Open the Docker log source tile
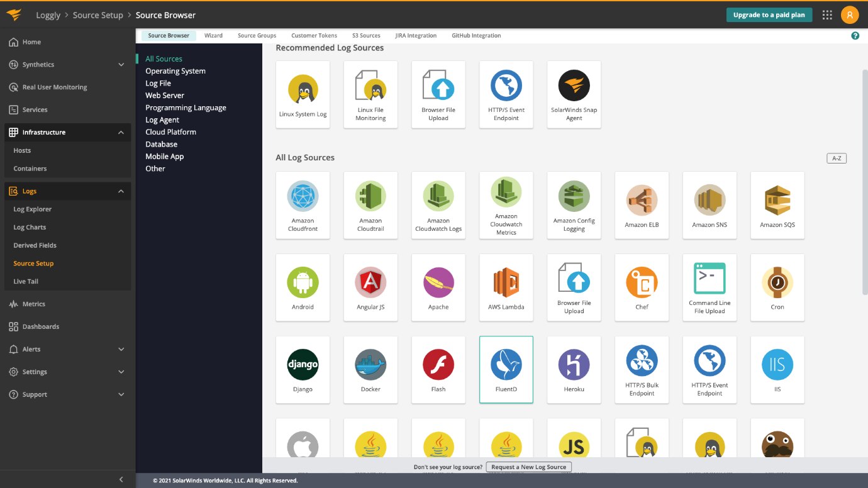 (x=370, y=369)
